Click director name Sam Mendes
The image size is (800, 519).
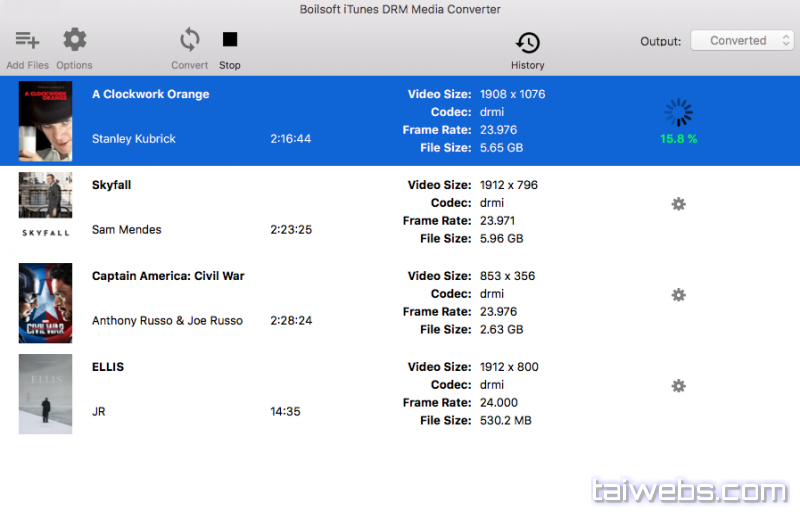[126, 230]
